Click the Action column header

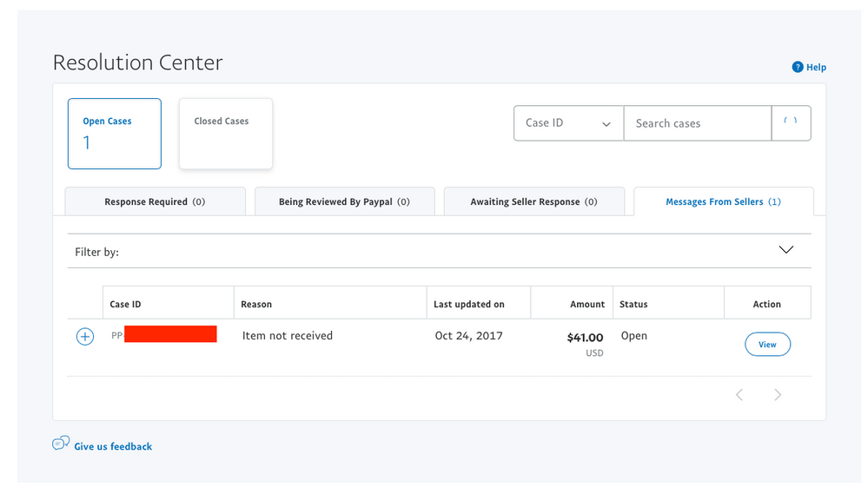click(766, 304)
